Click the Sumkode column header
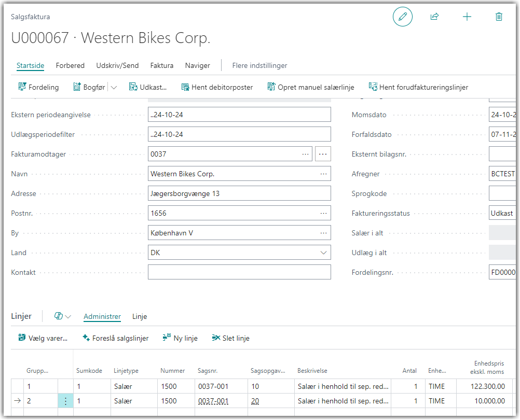 [x=89, y=371]
